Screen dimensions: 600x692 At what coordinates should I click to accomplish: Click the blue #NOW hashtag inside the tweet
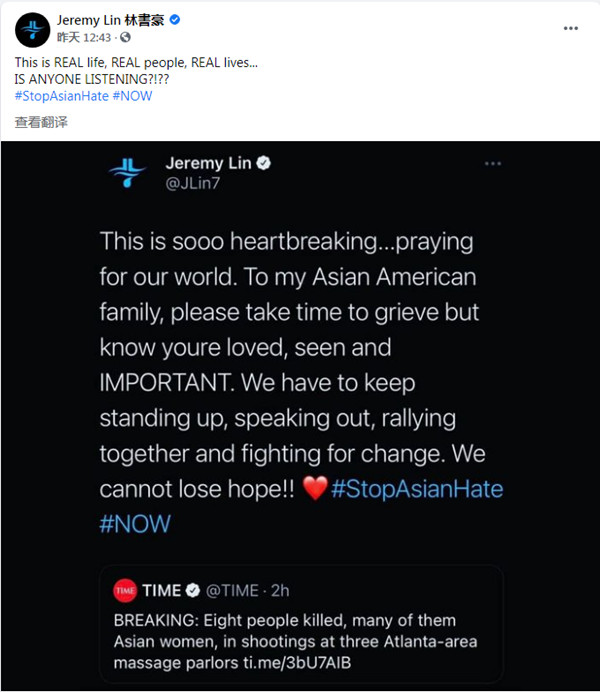pos(135,524)
